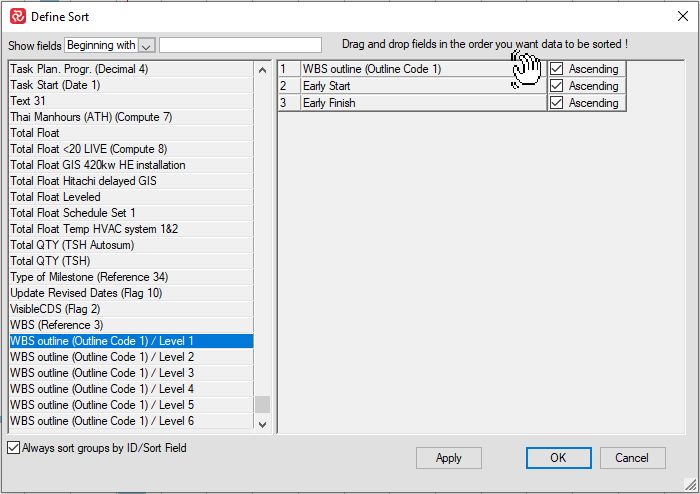Click the field filter text box

pyautogui.click(x=240, y=45)
